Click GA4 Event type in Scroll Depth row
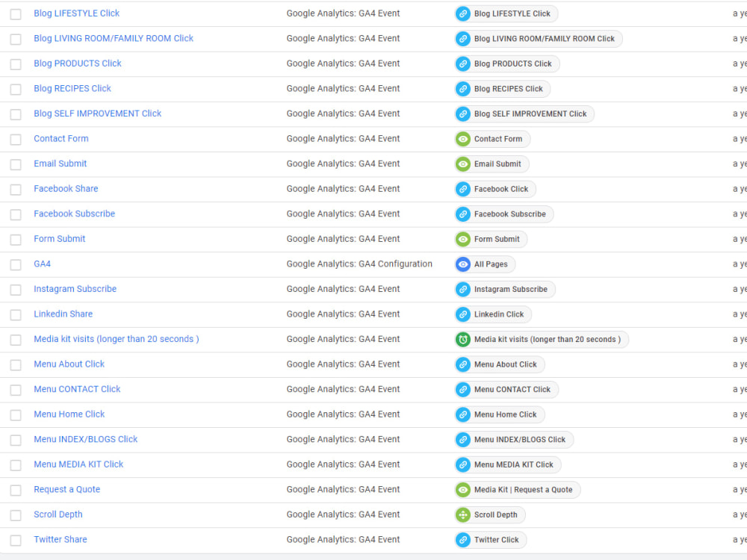 (x=343, y=514)
